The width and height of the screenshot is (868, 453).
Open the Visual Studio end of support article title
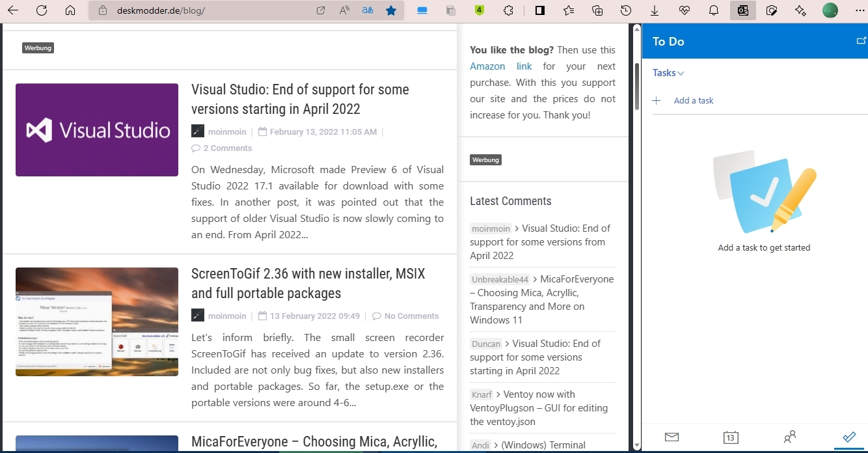point(300,99)
